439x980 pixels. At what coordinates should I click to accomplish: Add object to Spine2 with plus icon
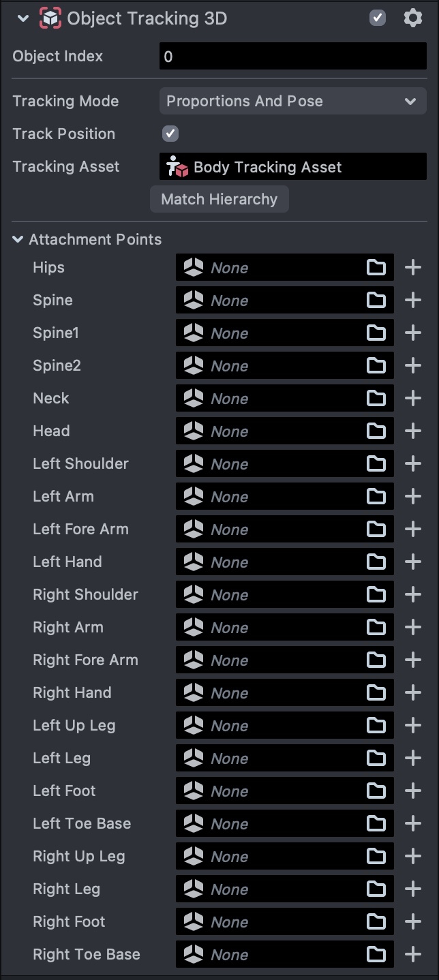[x=413, y=366]
